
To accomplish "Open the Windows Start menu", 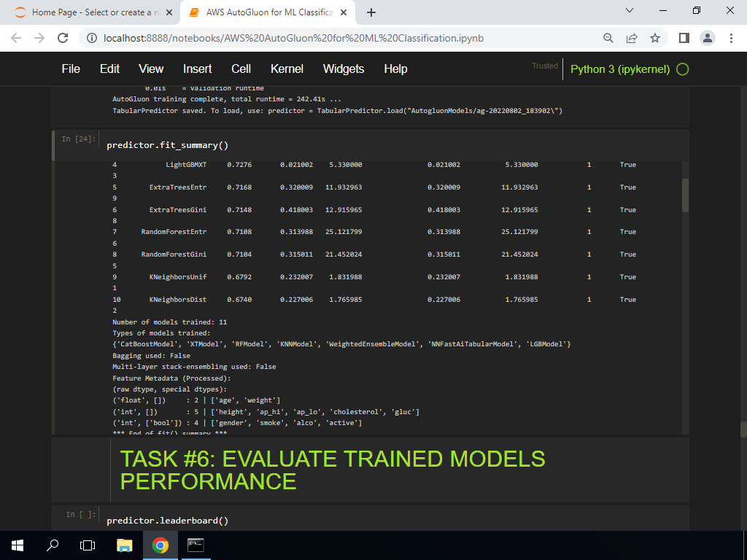I will [x=18, y=545].
